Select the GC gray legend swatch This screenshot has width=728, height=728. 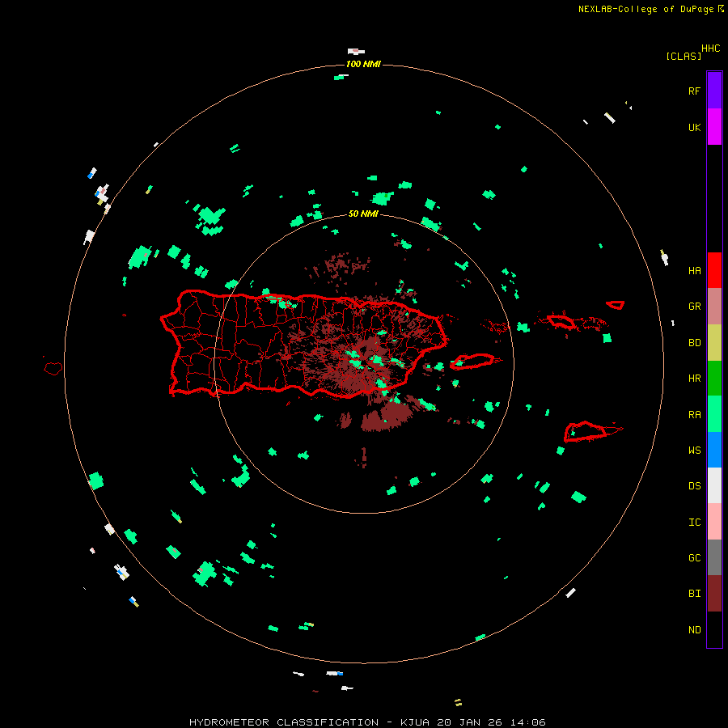(x=714, y=557)
